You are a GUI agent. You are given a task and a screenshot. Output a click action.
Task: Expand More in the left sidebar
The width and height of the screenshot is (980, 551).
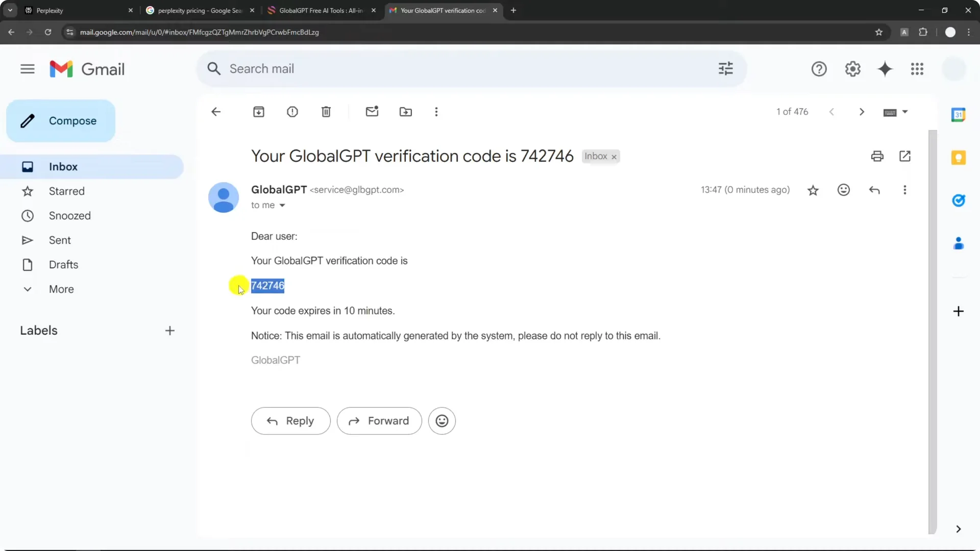coord(60,289)
